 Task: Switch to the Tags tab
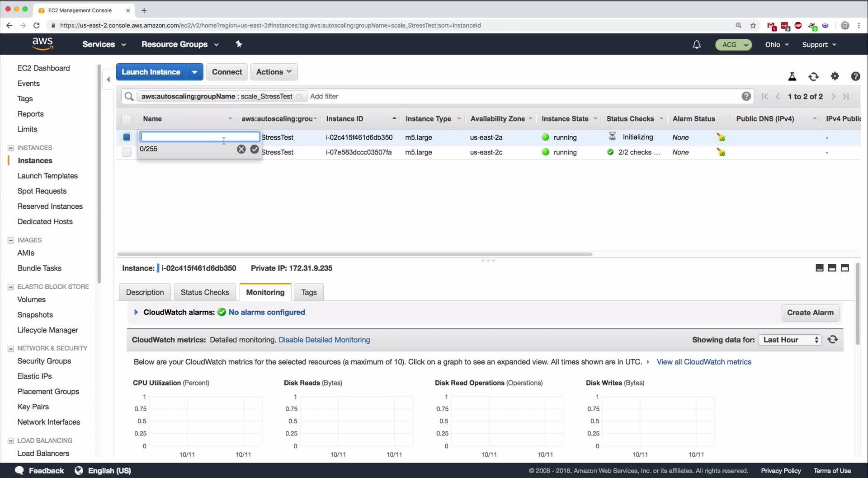[309, 292]
